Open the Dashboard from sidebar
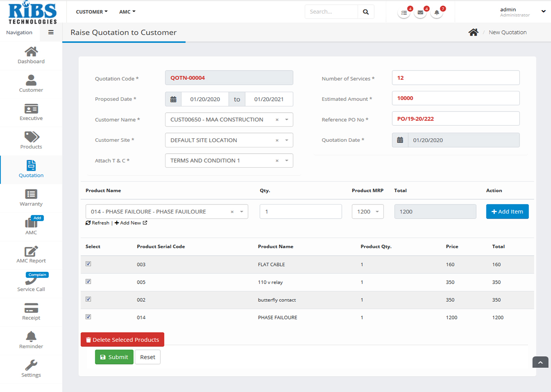Image resolution: width=551 pixels, height=392 pixels. tap(31, 55)
